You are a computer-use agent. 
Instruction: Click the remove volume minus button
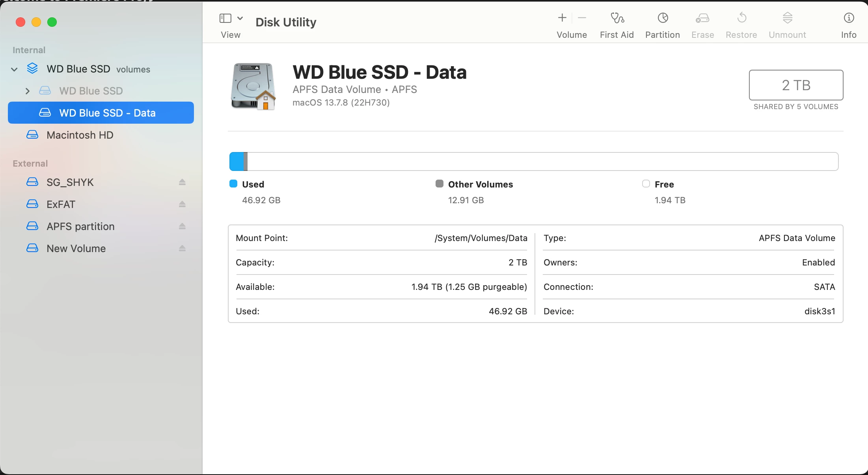pos(582,18)
